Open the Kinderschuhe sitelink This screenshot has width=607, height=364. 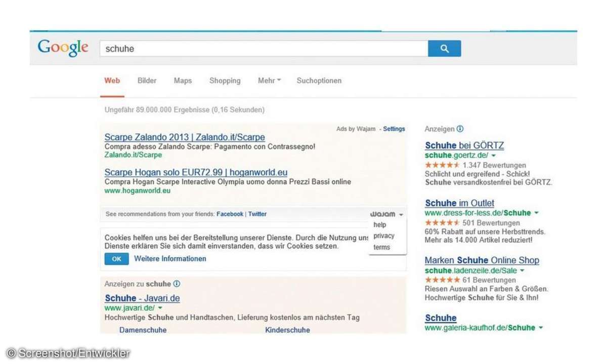287,330
